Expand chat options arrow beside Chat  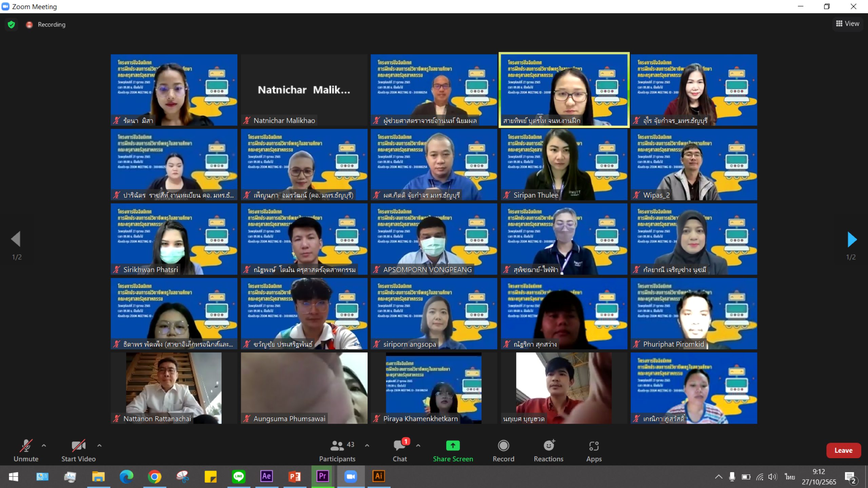click(x=418, y=446)
